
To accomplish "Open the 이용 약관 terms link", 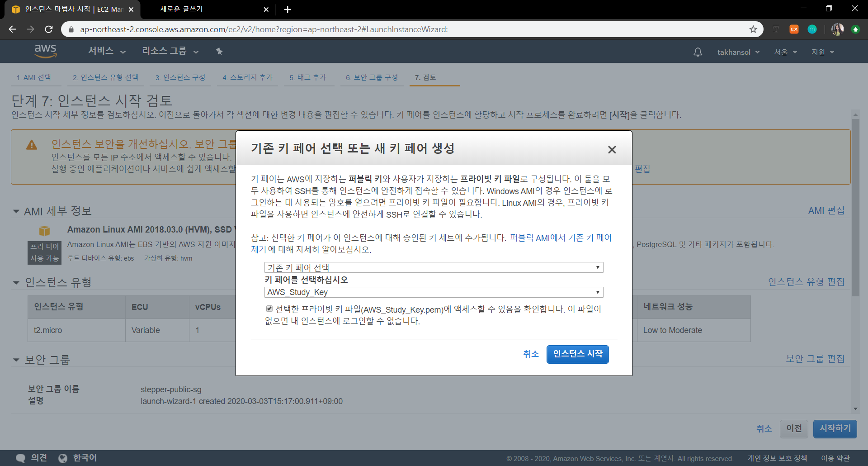I will [835, 458].
